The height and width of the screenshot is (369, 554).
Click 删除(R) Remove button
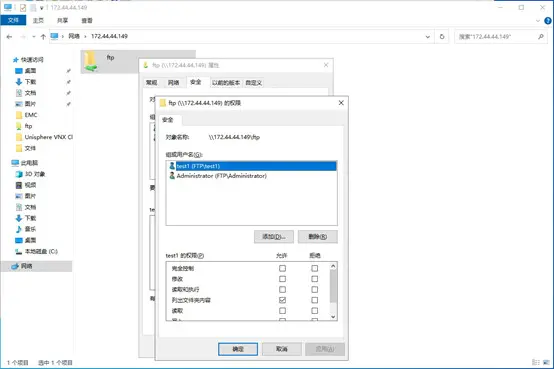(x=318, y=237)
